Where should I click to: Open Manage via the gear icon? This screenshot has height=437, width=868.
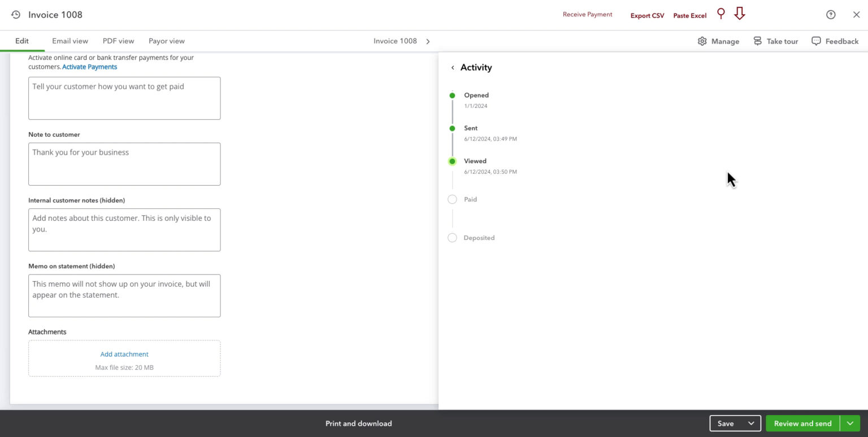pyautogui.click(x=702, y=41)
